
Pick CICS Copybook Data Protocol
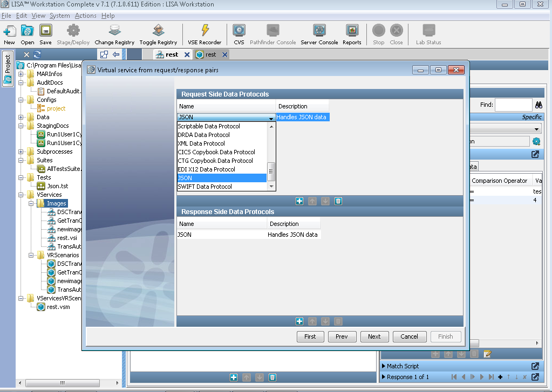pyautogui.click(x=222, y=152)
